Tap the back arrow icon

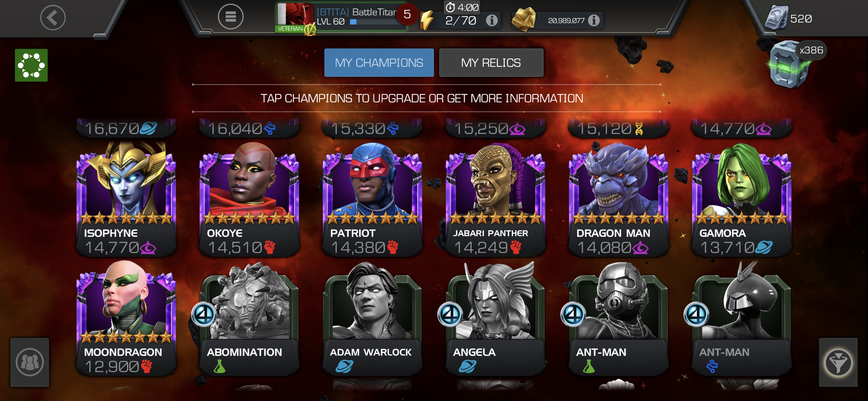[53, 18]
